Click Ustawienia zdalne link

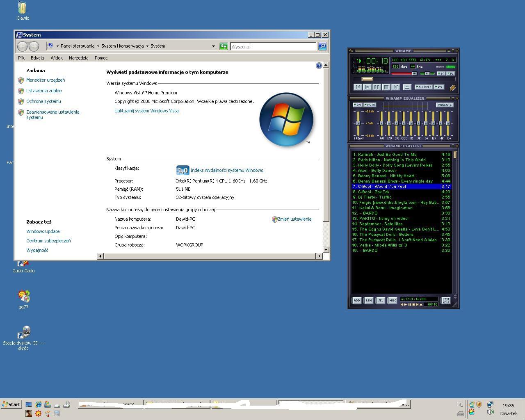(x=44, y=91)
